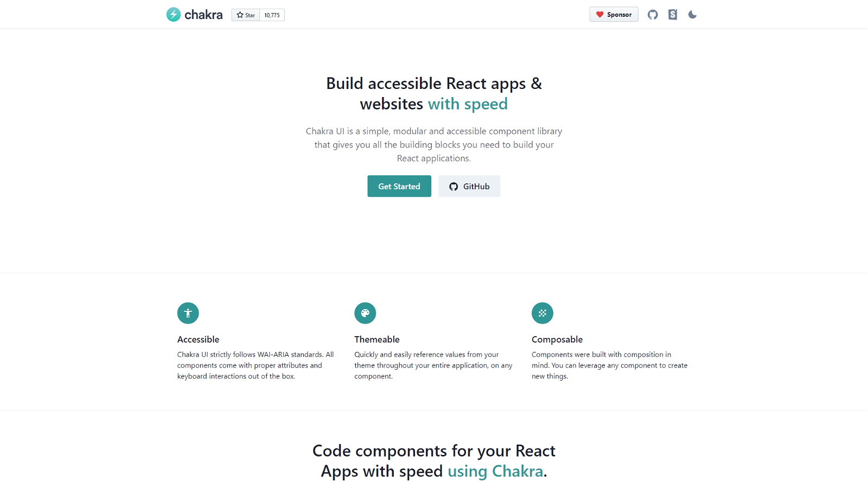Click the 'Quickly and easily reference values' text
The height and width of the screenshot is (488, 868).
point(433,365)
